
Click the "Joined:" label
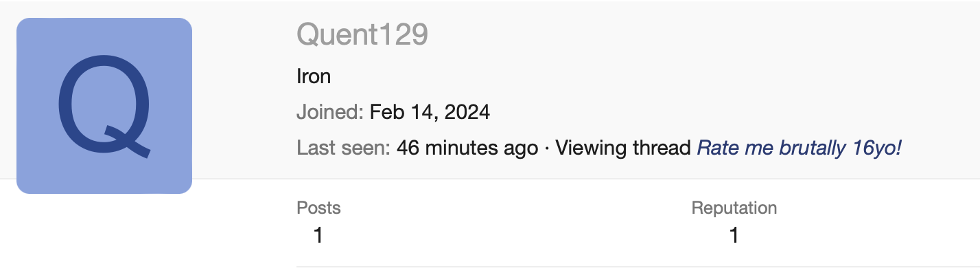330,112
